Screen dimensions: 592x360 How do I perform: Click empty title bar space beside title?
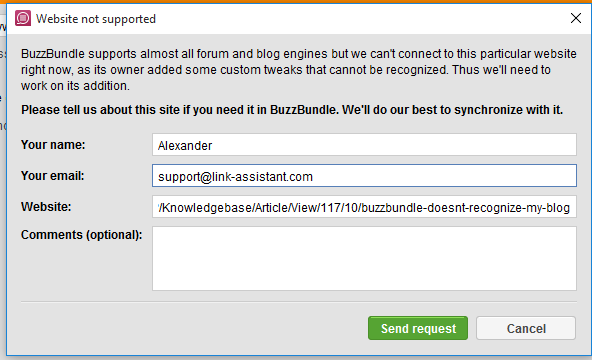[359, 18]
